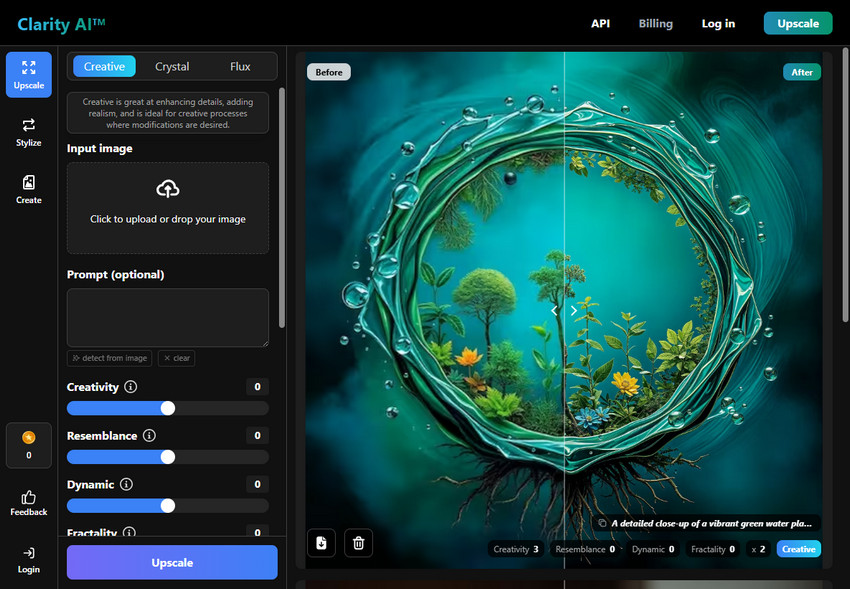Click the Prompt optional text area
The width and height of the screenshot is (850, 589).
168,318
